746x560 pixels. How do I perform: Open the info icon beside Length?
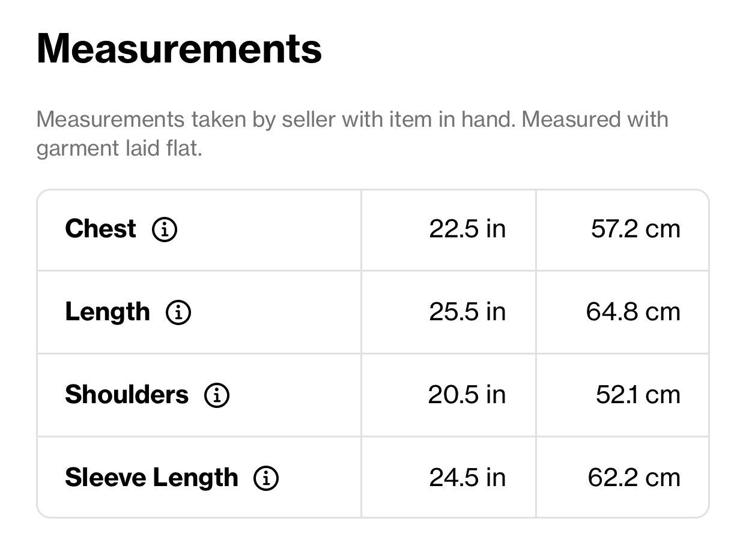[178, 312]
